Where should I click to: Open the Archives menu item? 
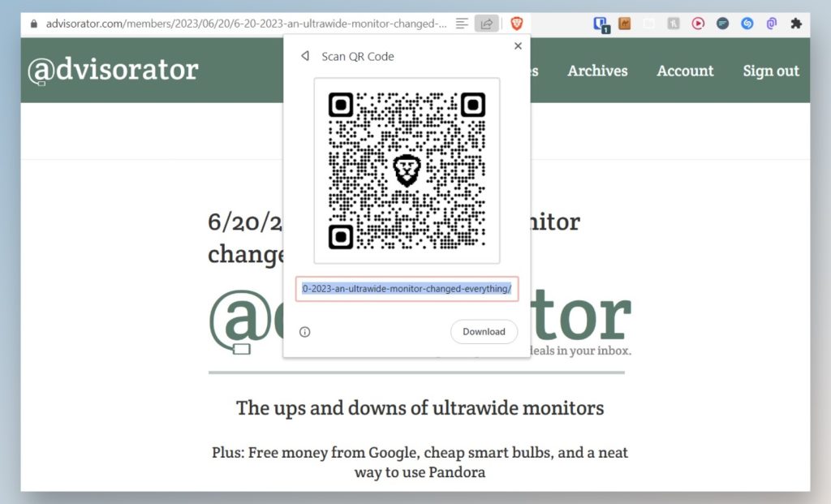597,71
